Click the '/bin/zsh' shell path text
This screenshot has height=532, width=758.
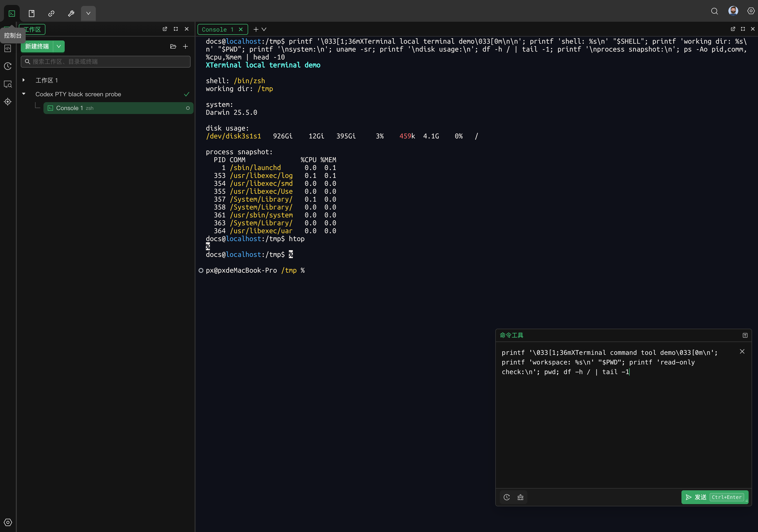pos(249,81)
